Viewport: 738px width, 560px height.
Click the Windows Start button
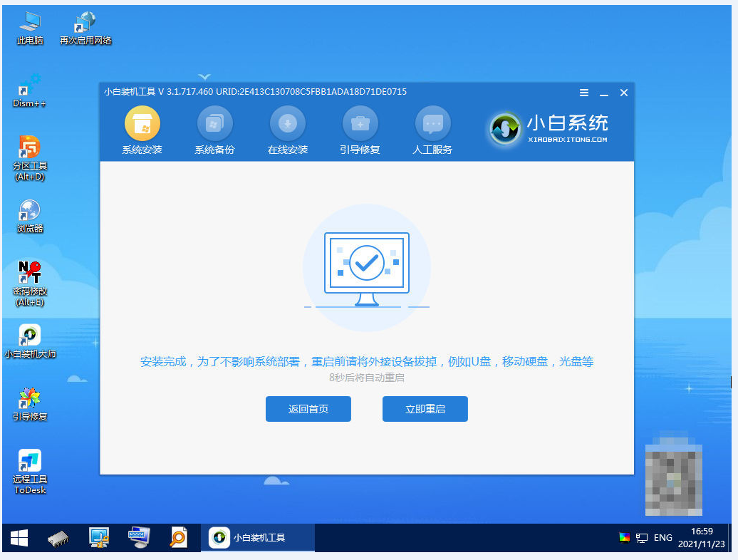point(19,538)
